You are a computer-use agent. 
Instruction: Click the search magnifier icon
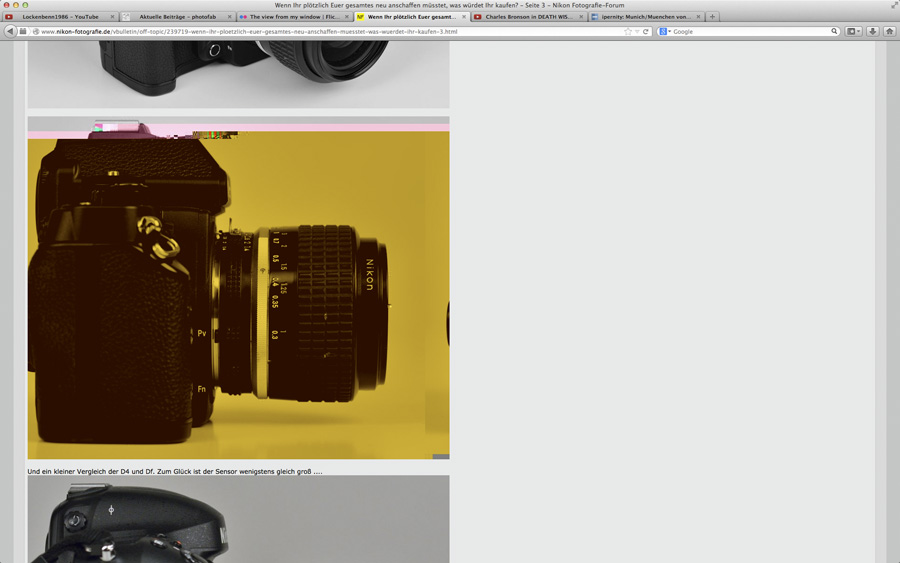click(x=834, y=32)
